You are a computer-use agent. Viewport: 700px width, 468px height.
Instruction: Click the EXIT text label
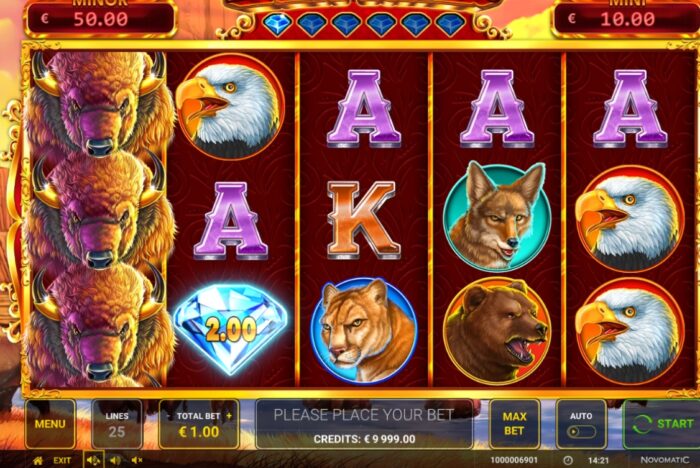pyautogui.click(x=62, y=460)
